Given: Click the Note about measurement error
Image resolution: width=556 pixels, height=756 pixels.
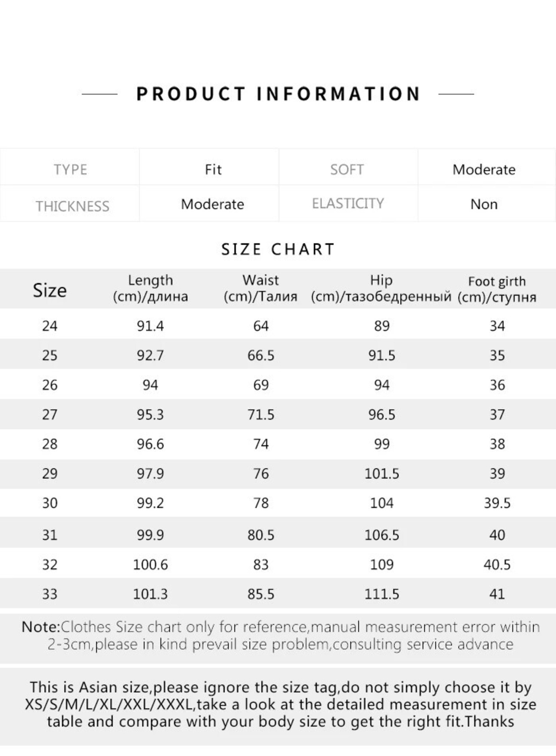Looking at the screenshot, I should tap(281, 636).
